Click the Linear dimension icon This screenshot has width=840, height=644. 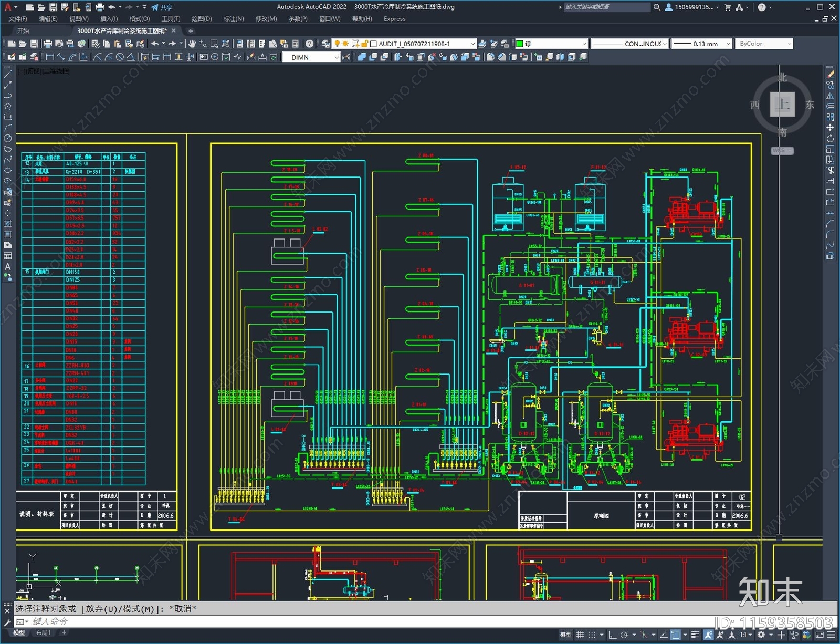[x=50, y=57]
